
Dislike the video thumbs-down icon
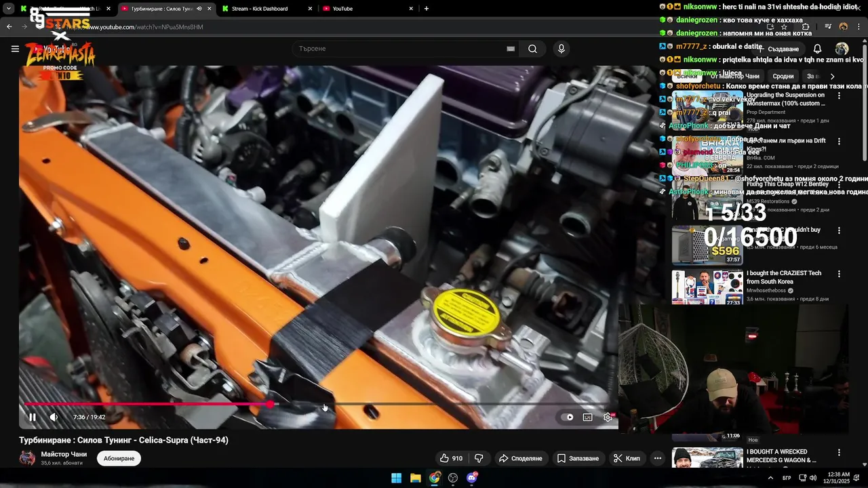click(x=479, y=458)
